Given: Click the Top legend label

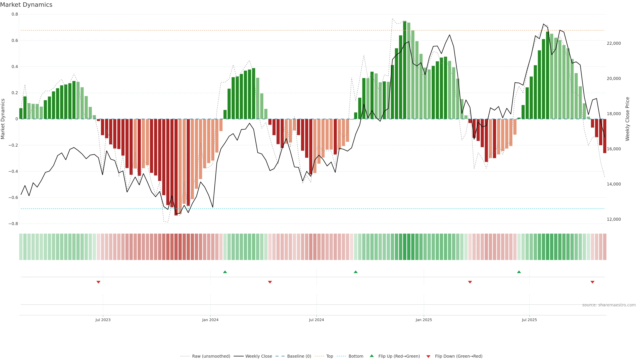Looking at the screenshot, I should click(x=330, y=356).
